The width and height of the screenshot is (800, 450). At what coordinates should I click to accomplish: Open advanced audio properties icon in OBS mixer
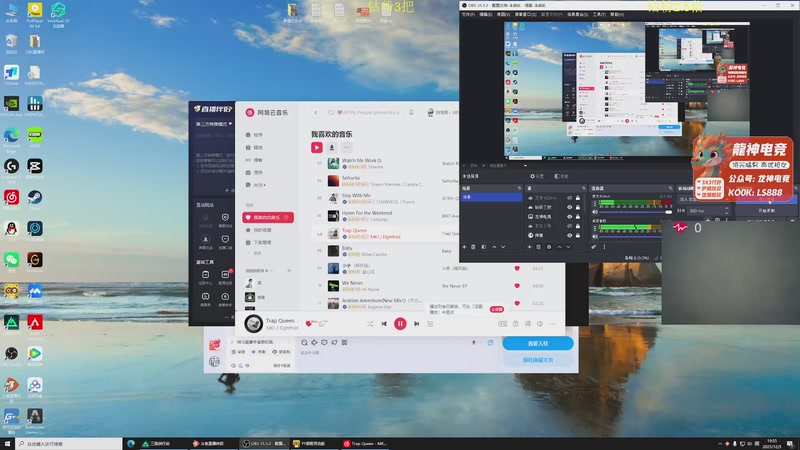(594, 247)
